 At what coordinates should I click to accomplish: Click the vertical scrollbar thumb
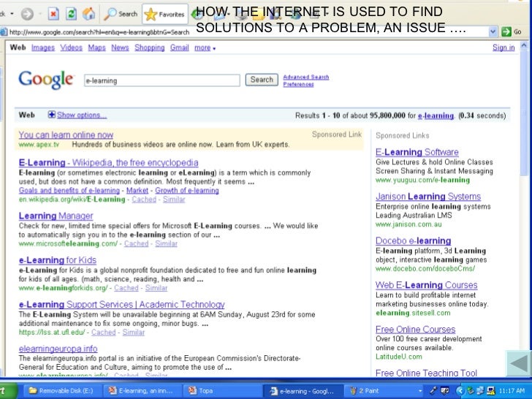pos(524,112)
